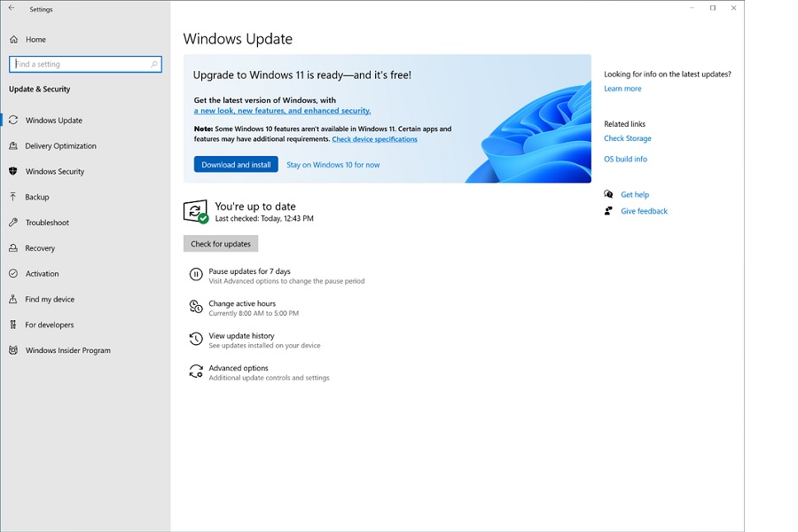Screen dimensions: 798x532
Task: Select Delivery Optimization from sidebar
Action: (60, 146)
